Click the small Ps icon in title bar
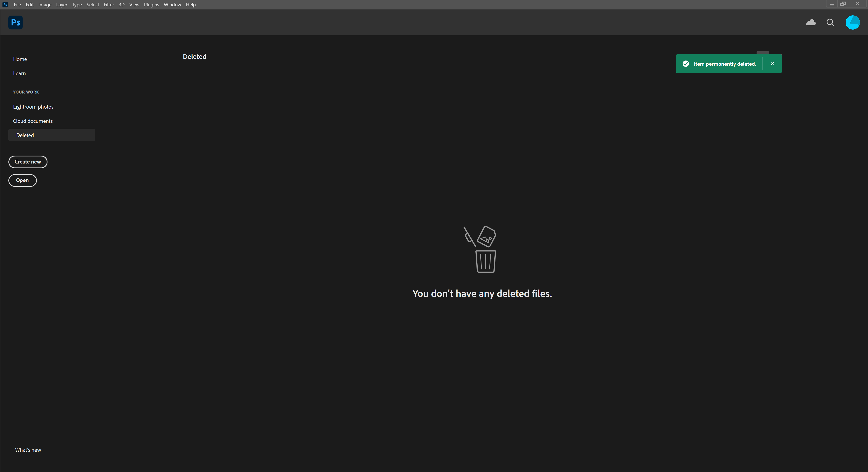The width and height of the screenshot is (868, 472). pyautogui.click(x=5, y=5)
